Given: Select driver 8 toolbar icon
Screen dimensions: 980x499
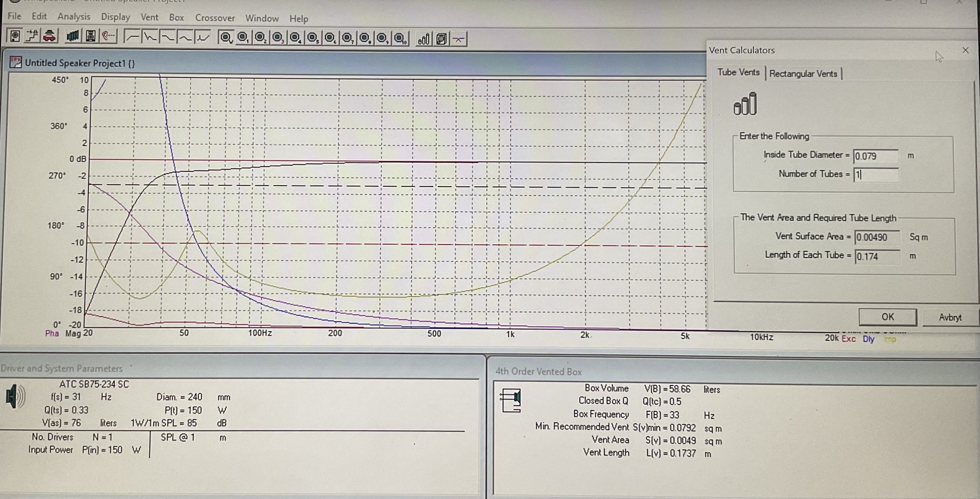Looking at the screenshot, I should (x=365, y=38).
